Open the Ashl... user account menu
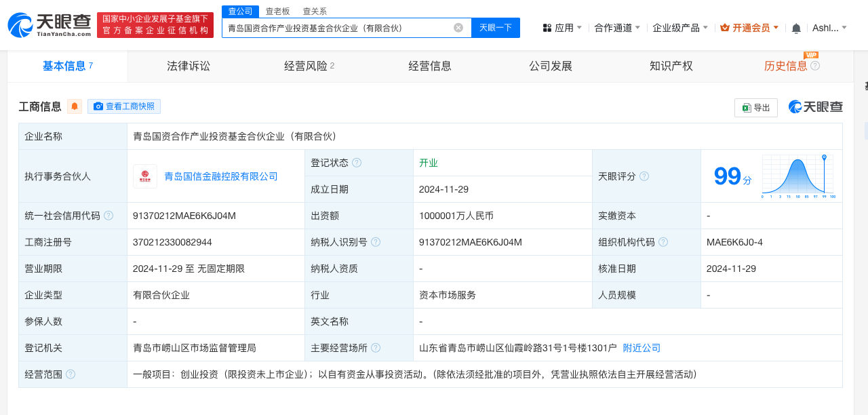This screenshot has height=415, width=868. [x=830, y=28]
